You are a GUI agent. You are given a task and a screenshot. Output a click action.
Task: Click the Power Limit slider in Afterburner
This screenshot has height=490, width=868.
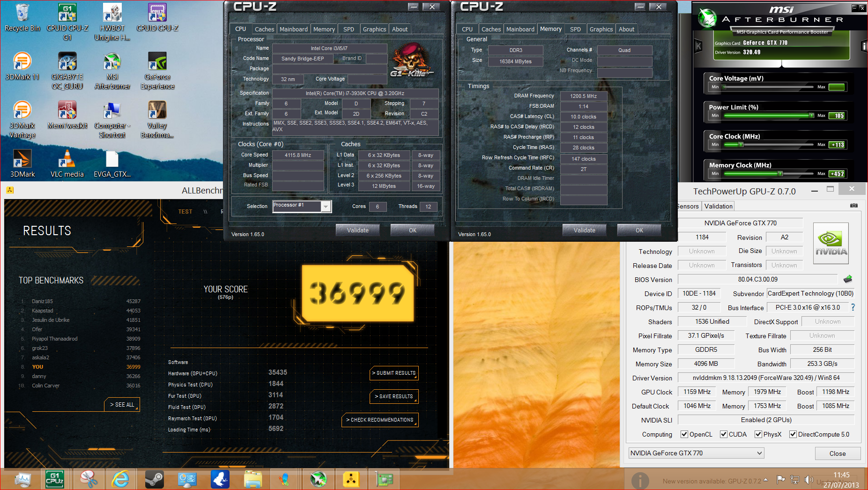pos(769,116)
